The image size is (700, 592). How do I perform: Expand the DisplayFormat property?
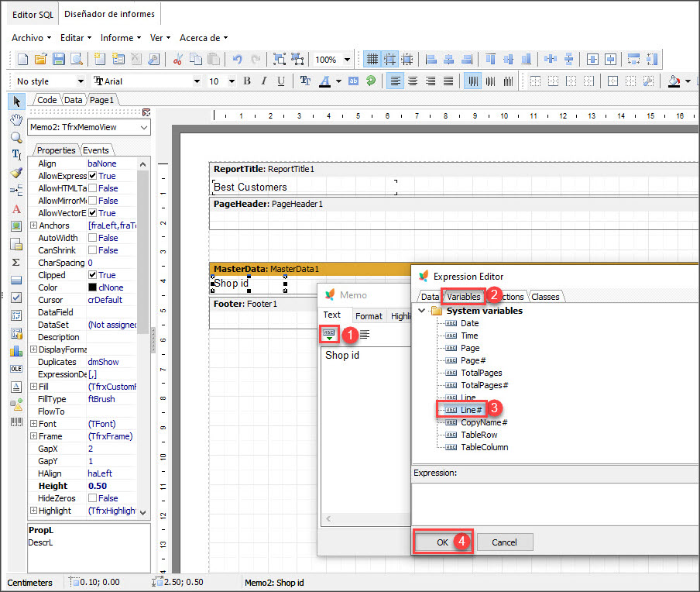click(x=33, y=349)
